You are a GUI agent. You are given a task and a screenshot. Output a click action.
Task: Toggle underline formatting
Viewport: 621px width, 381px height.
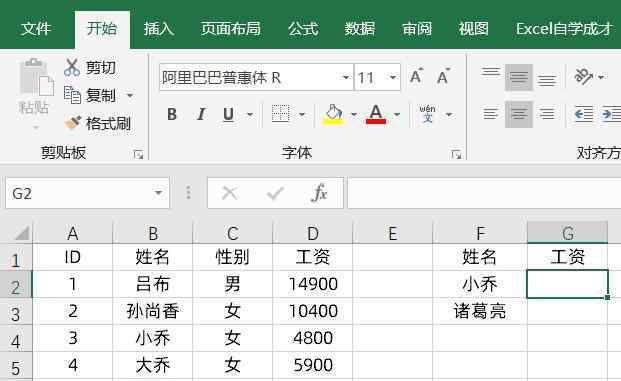228,114
